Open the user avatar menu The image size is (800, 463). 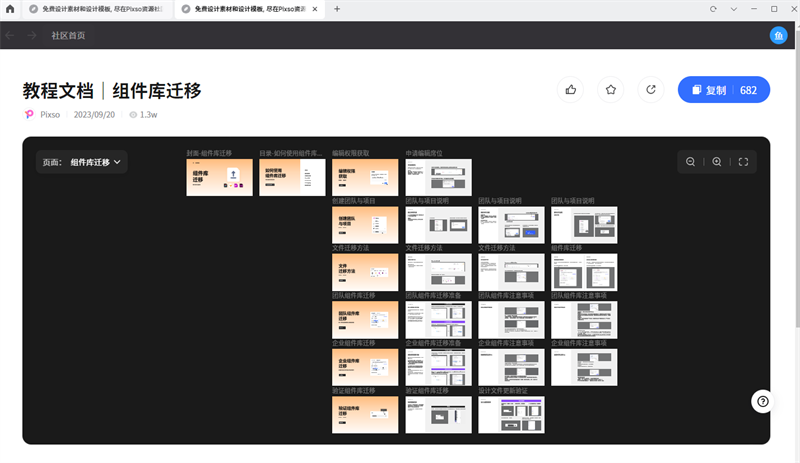click(x=779, y=35)
